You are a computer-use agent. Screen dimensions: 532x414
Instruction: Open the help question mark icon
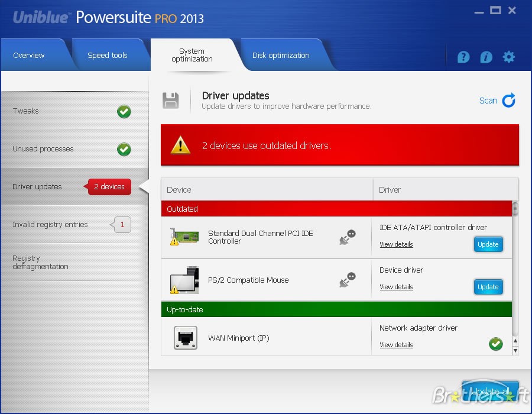[463, 57]
